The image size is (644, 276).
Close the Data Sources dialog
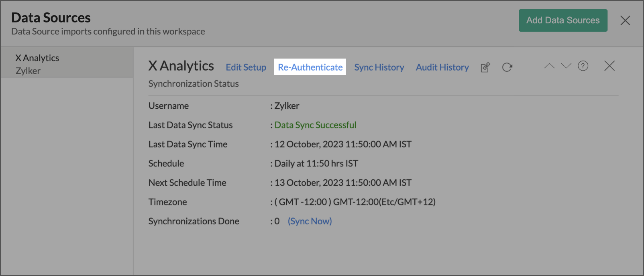pos(625,20)
